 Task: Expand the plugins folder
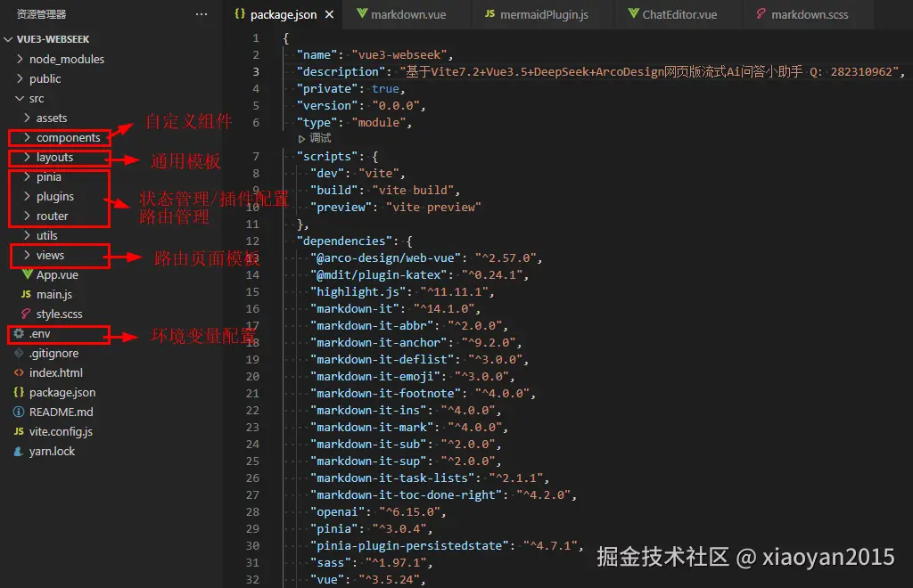click(x=27, y=196)
